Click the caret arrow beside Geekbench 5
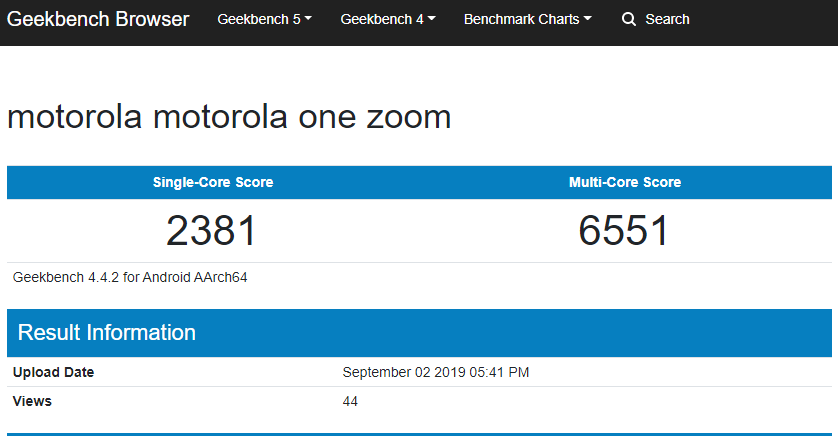 (x=308, y=19)
